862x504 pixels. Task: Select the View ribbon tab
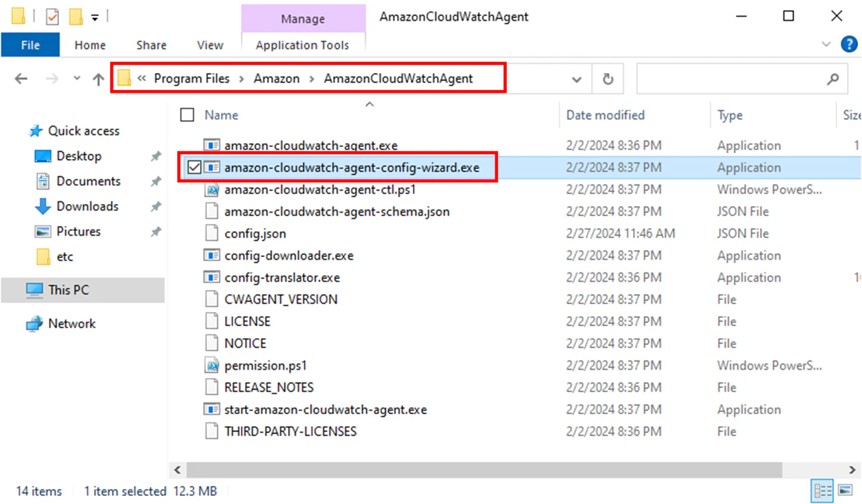(210, 46)
